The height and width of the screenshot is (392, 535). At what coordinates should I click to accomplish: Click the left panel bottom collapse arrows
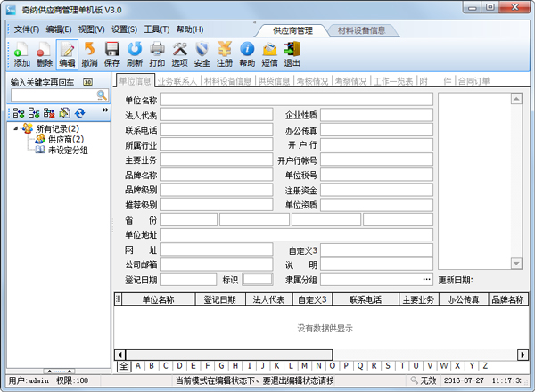(x=60, y=372)
